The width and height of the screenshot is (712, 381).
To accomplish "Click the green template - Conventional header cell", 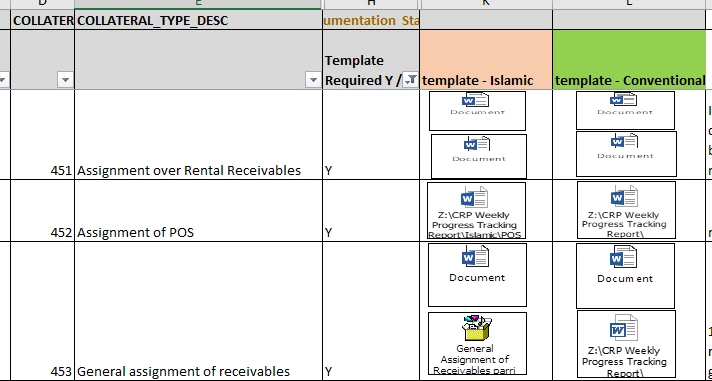I will click(x=629, y=59).
